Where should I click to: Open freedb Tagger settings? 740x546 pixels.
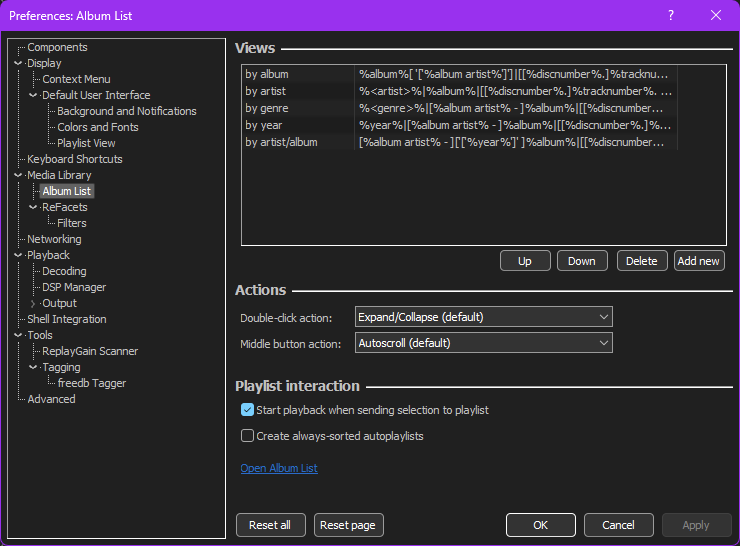click(92, 383)
